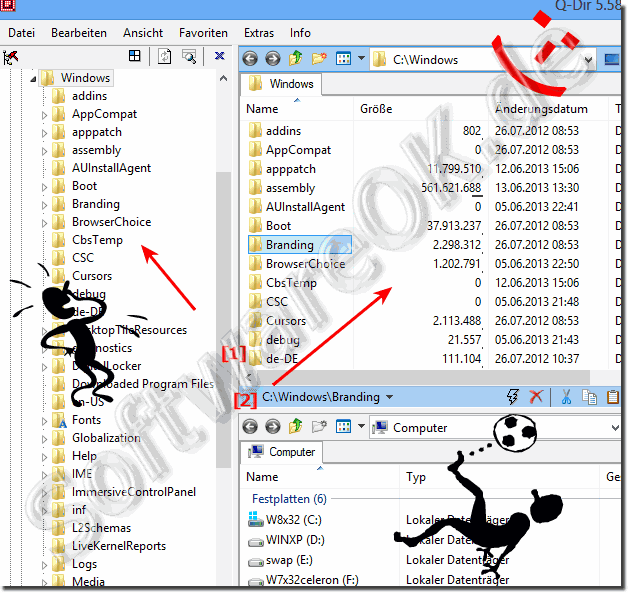Screen dimensions: 628x593
Task: Click the new folder icon in the Computer pane
Action: (319, 427)
